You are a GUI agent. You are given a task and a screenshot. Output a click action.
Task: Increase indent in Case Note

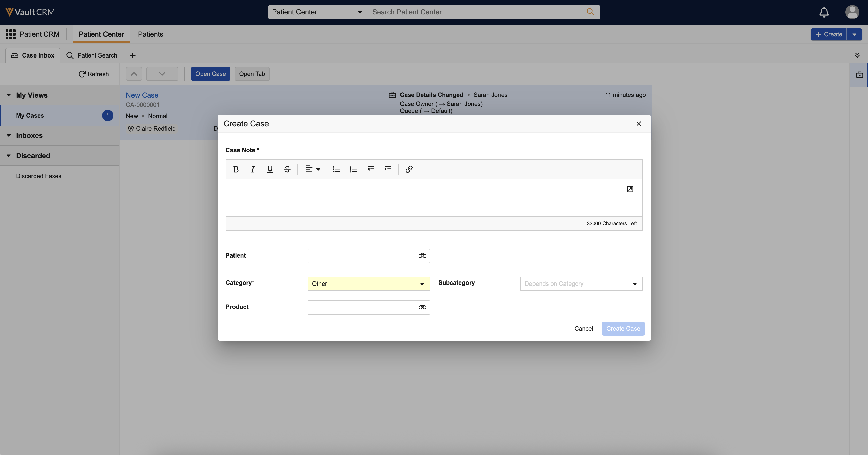pos(387,169)
